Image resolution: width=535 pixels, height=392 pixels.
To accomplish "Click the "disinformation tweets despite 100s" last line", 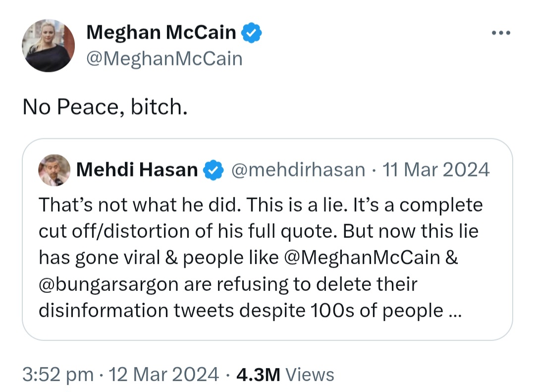I will click(196, 311).
